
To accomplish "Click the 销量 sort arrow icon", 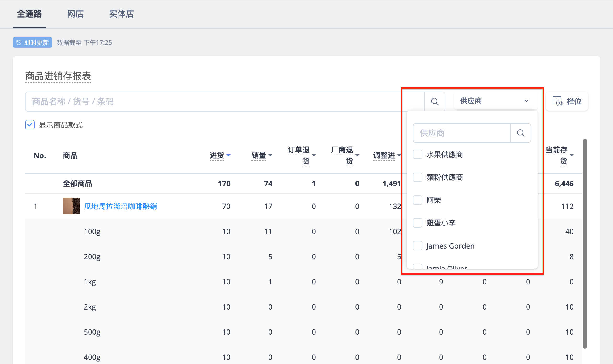I will tap(270, 155).
